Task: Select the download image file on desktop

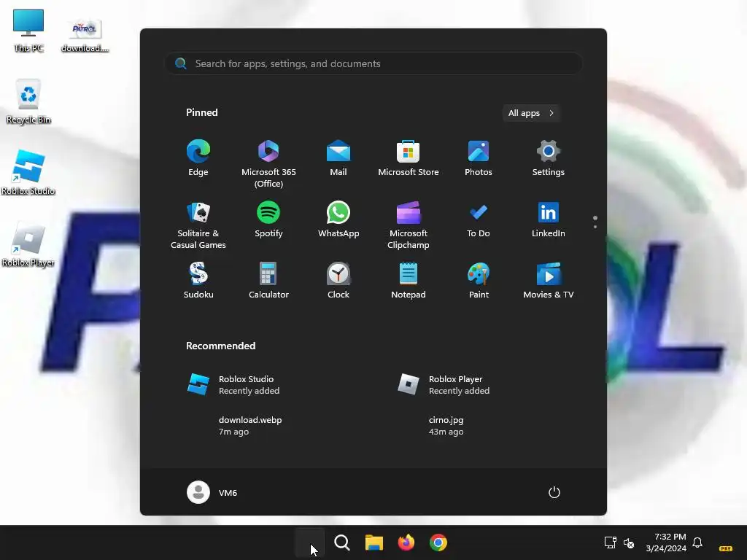Action: tap(85, 35)
